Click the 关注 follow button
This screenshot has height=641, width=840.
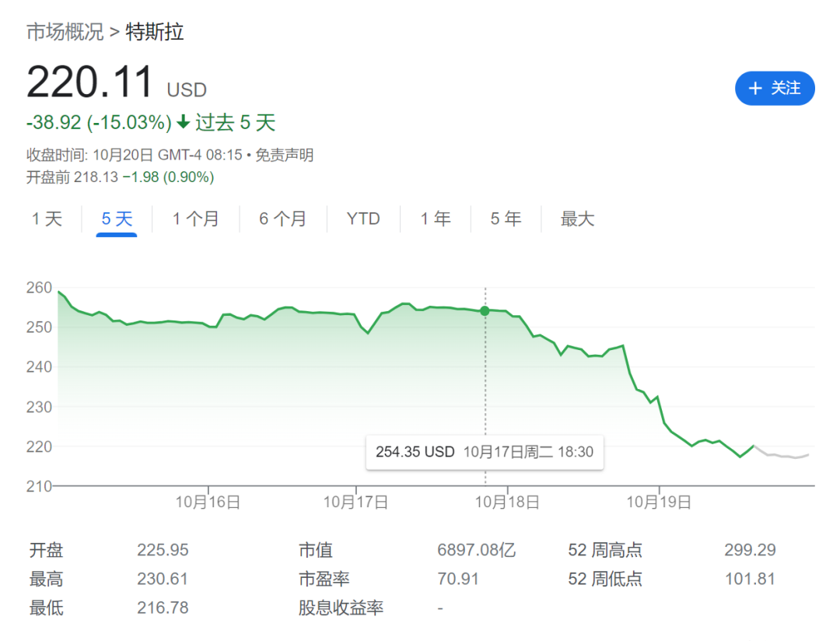point(774,89)
